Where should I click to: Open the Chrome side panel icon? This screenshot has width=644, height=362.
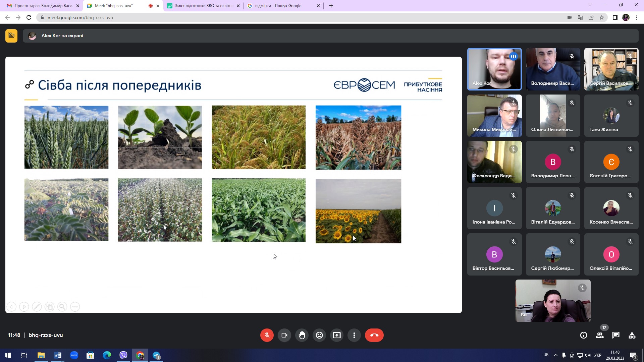pyautogui.click(x=615, y=17)
